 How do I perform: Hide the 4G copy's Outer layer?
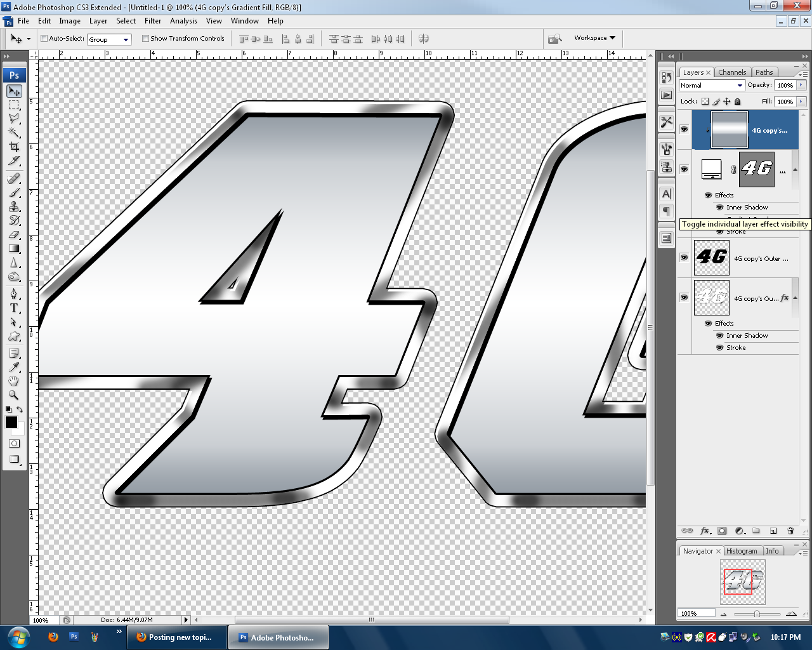click(x=684, y=258)
